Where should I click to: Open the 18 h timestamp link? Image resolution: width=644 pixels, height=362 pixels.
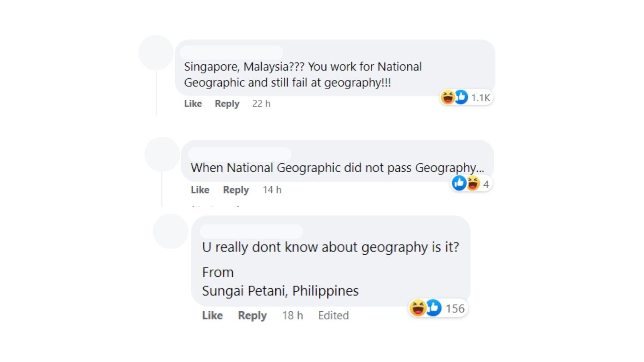(293, 315)
